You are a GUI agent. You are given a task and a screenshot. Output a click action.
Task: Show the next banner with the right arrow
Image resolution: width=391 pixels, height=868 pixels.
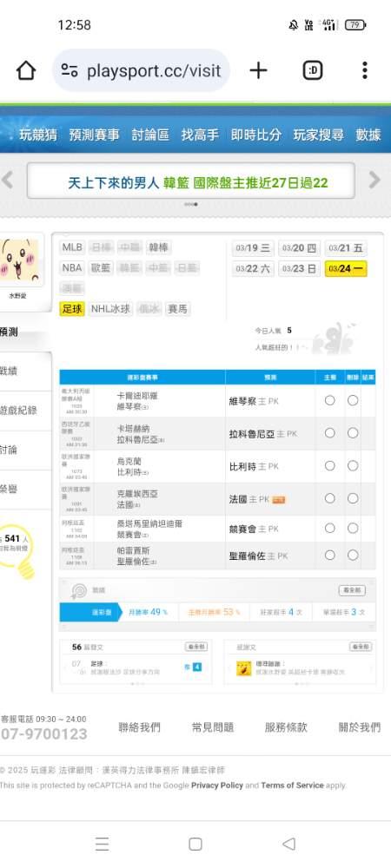click(375, 180)
